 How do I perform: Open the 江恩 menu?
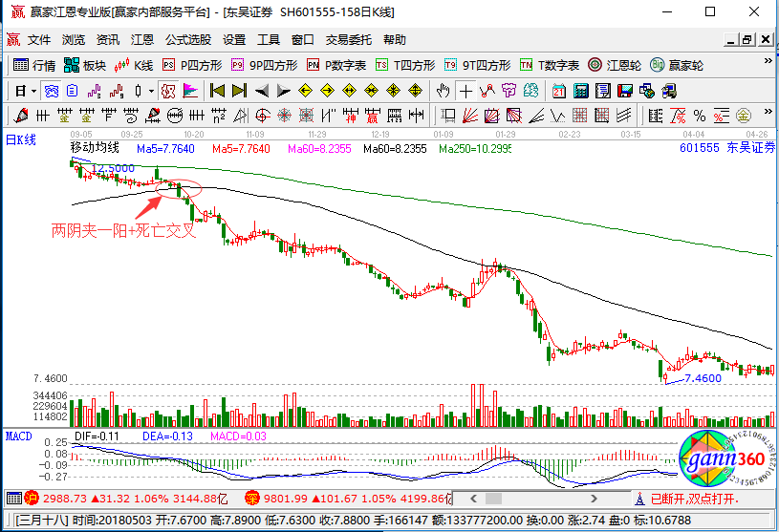pyautogui.click(x=142, y=40)
